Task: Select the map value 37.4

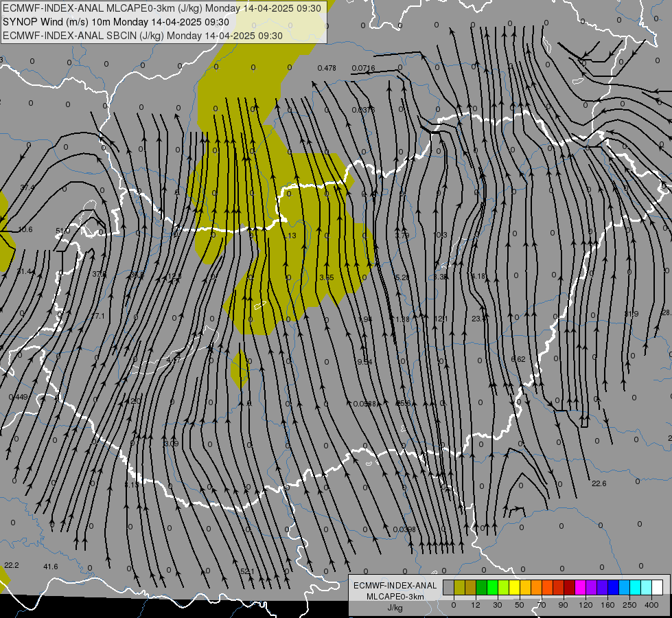Action: click(27, 187)
